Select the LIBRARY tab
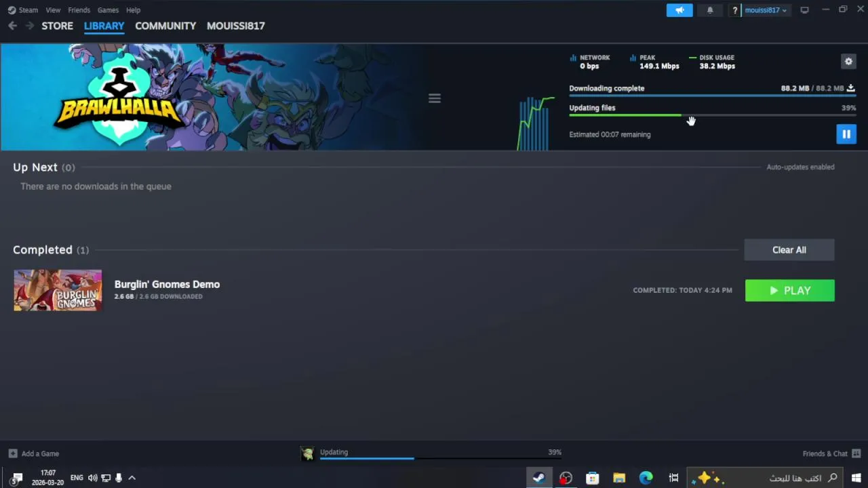868x488 pixels. [104, 26]
